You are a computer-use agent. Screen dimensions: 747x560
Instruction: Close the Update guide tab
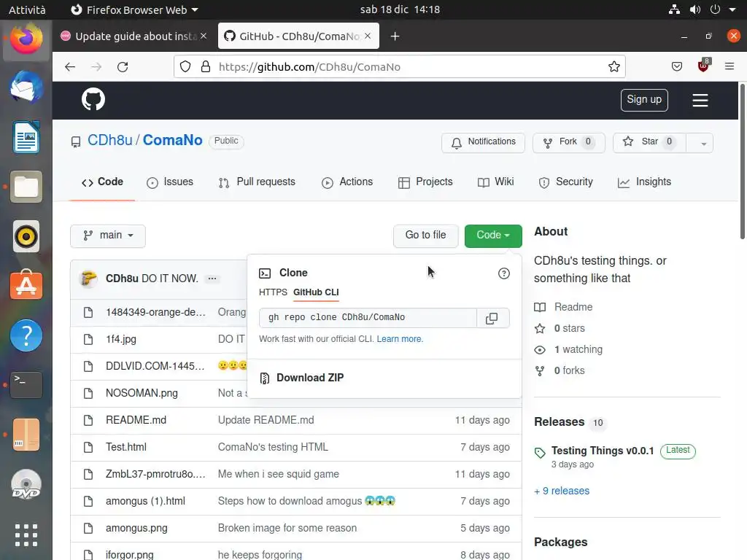pos(204,36)
